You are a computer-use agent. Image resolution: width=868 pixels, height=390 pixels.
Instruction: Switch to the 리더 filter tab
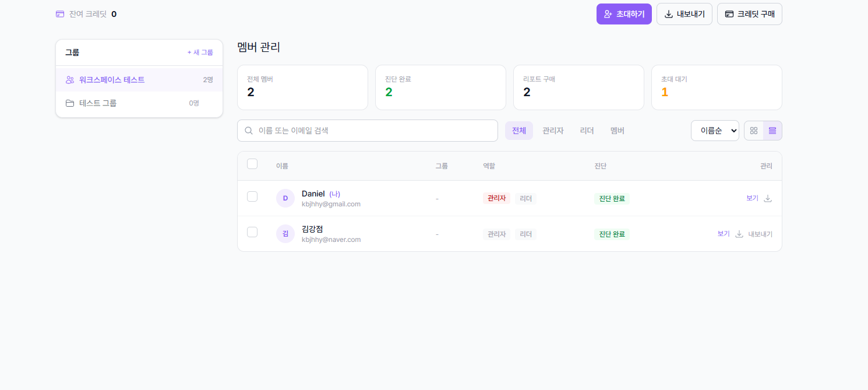[587, 130]
